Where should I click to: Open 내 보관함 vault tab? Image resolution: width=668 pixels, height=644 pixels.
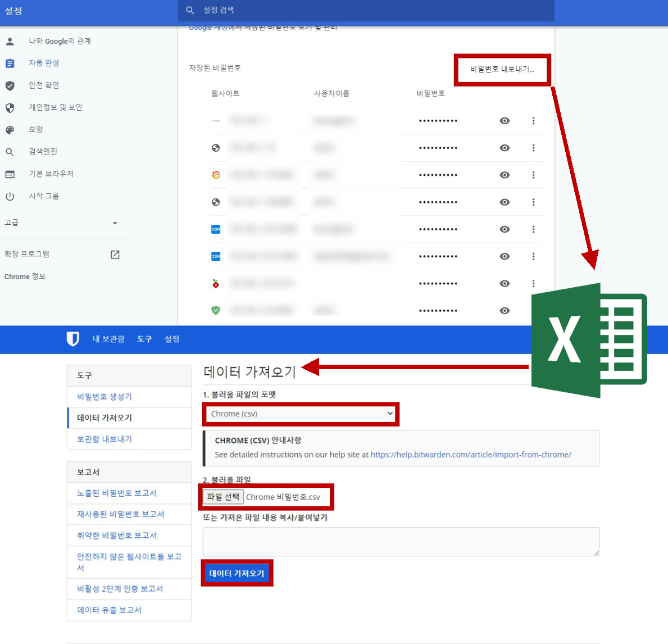click(x=108, y=339)
